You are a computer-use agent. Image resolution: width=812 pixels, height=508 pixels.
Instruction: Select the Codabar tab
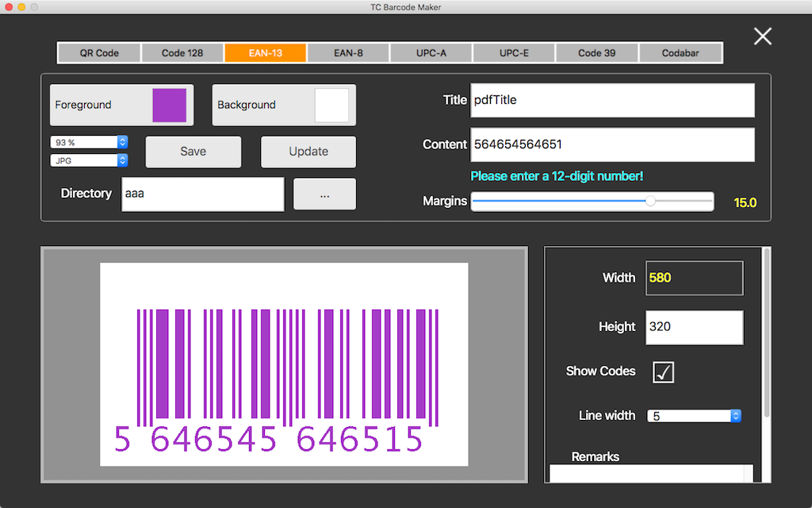[x=680, y=53]
